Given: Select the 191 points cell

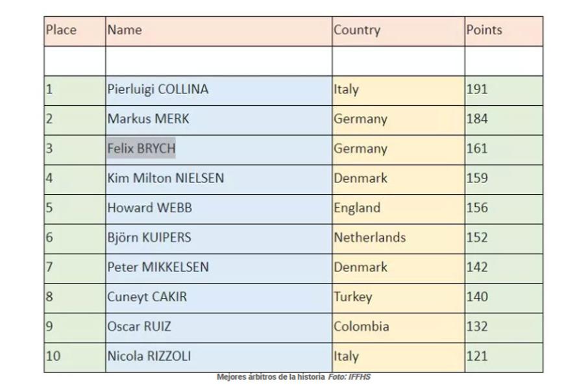Looking at the screenshot, I should point(477,90).
